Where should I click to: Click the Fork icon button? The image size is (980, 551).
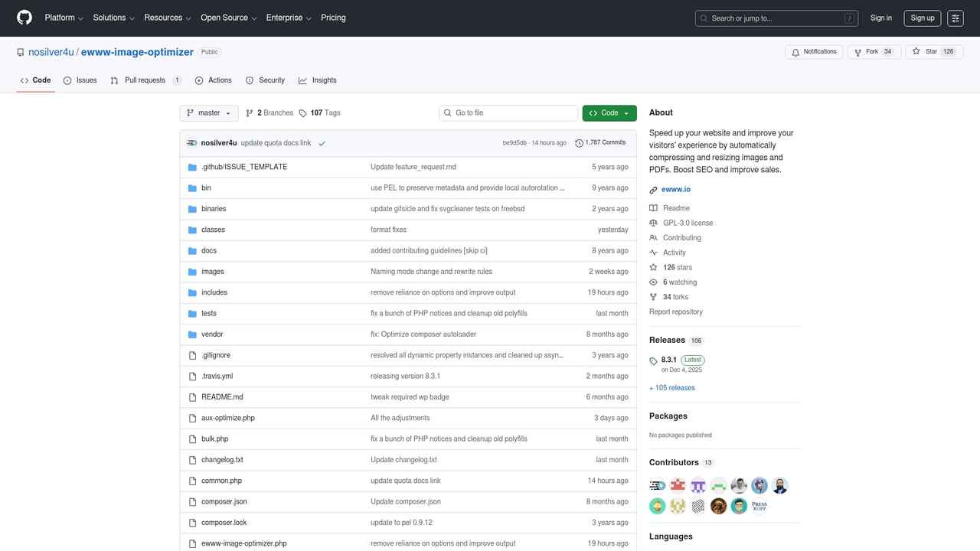tap(857, 52)
